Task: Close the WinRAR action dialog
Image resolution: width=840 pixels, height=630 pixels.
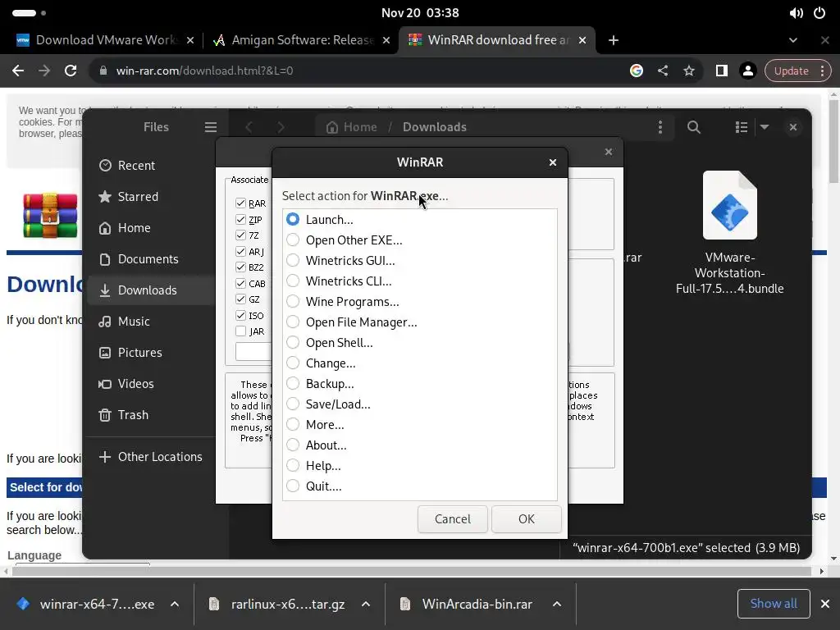Action: [x=553, y=162]
